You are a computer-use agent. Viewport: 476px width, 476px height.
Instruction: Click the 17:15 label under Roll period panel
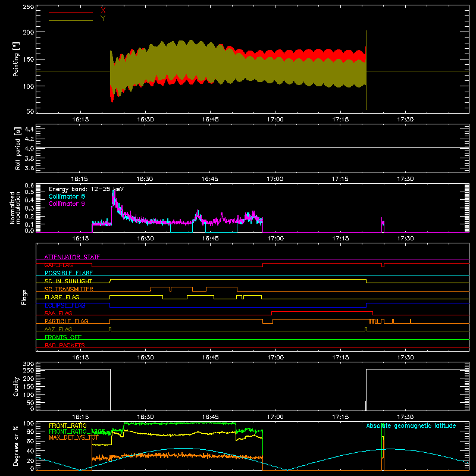(340, 179)
